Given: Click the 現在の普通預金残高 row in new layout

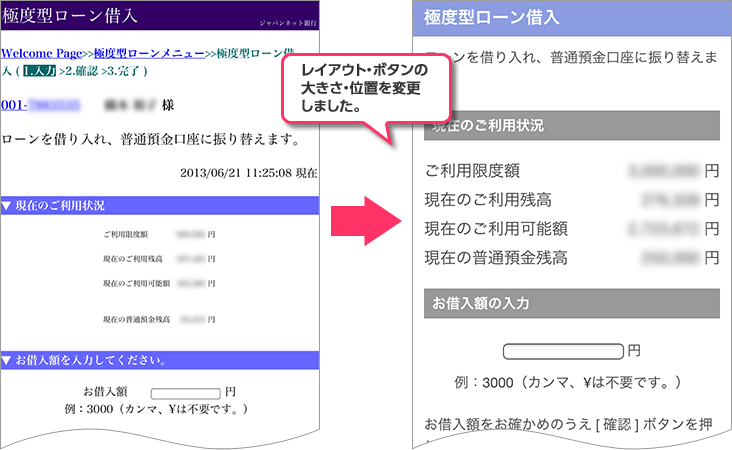Looking at the screenshot, I should coord(570,257).
